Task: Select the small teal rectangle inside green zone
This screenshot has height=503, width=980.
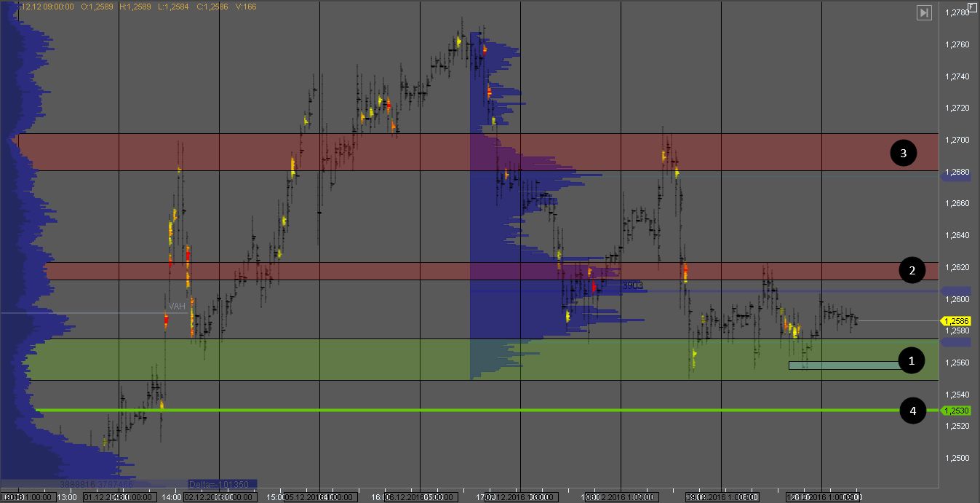Action: [844, 365]
